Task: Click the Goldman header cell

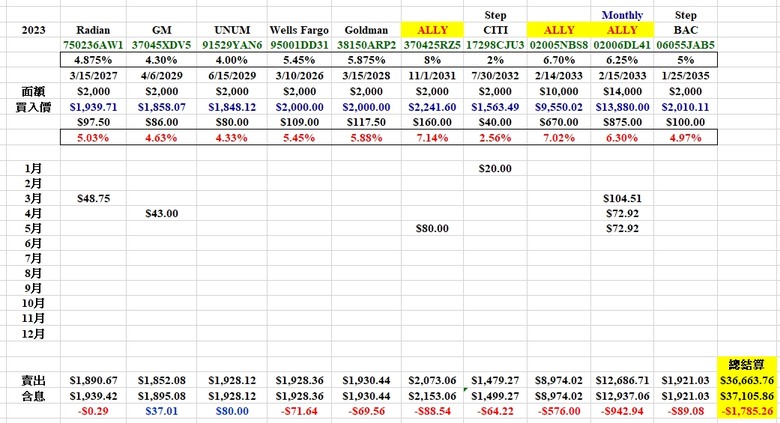Action: coord(366,30)
